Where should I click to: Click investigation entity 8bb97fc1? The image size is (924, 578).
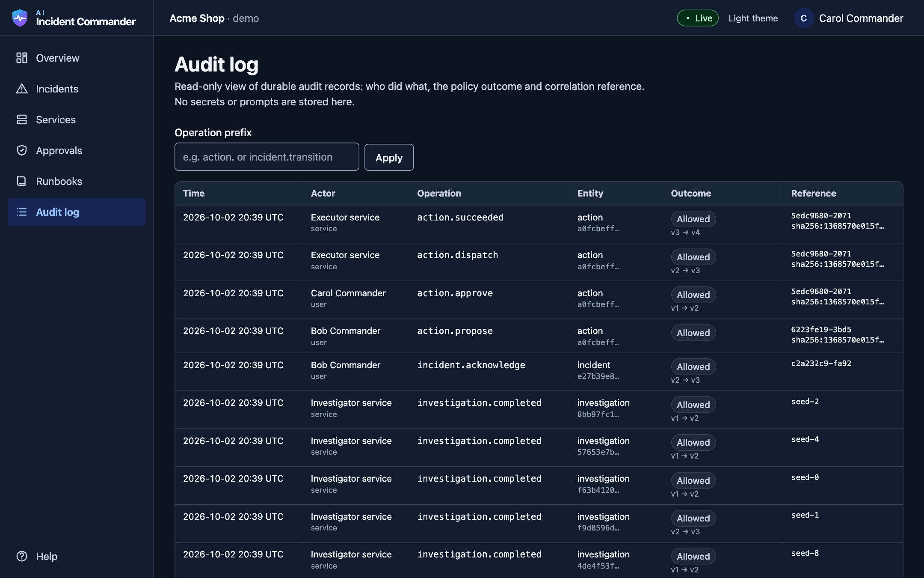click(x=598, y=414)
